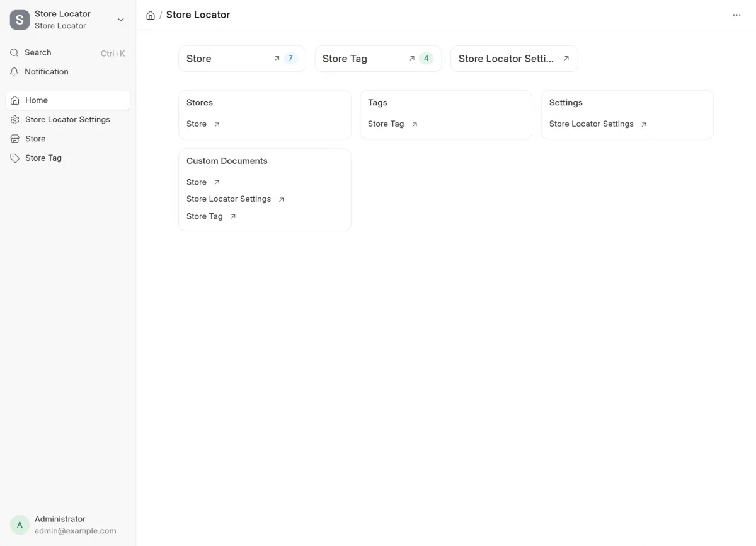Click the notification bell icon
Viewport: 756px width, 546px height.
coord(14,72)
